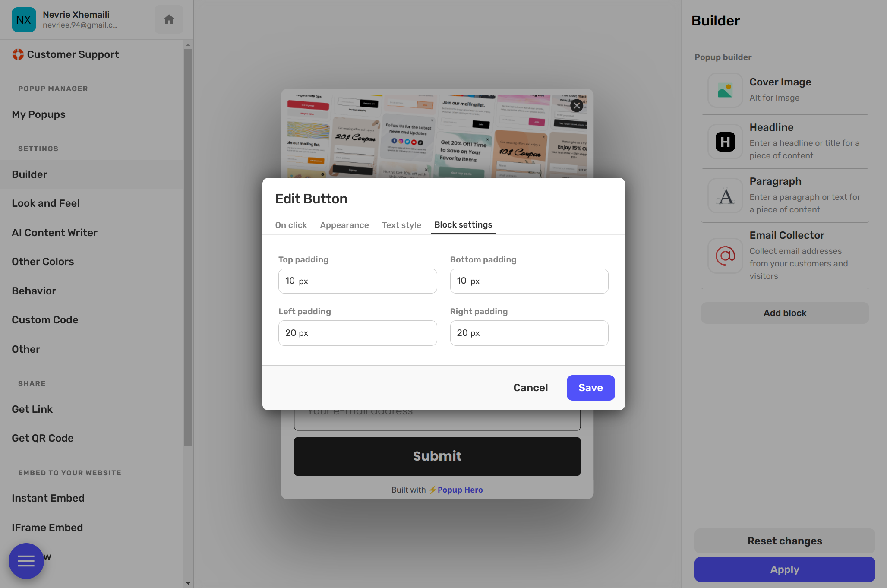
Task: Click the Apply button in Builder panel
Action: coord(785,569)
